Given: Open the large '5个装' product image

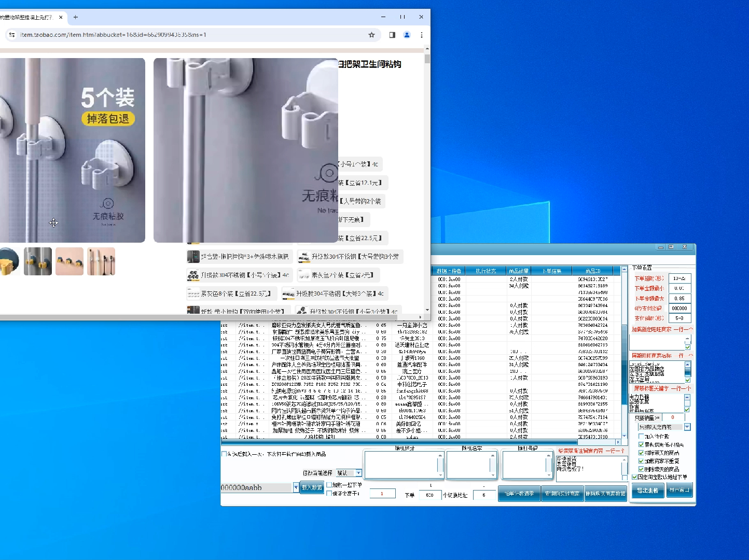Looking at the screenshot, I should tap(73, 150).
